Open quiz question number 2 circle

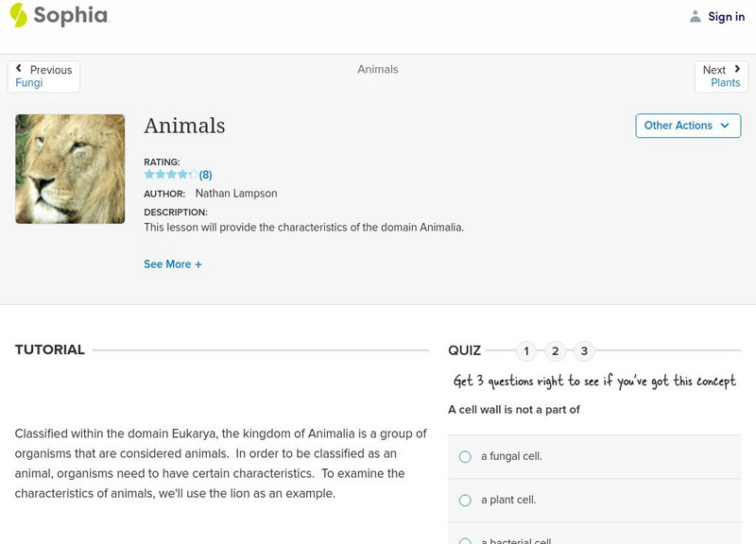[x=556, y=351]
